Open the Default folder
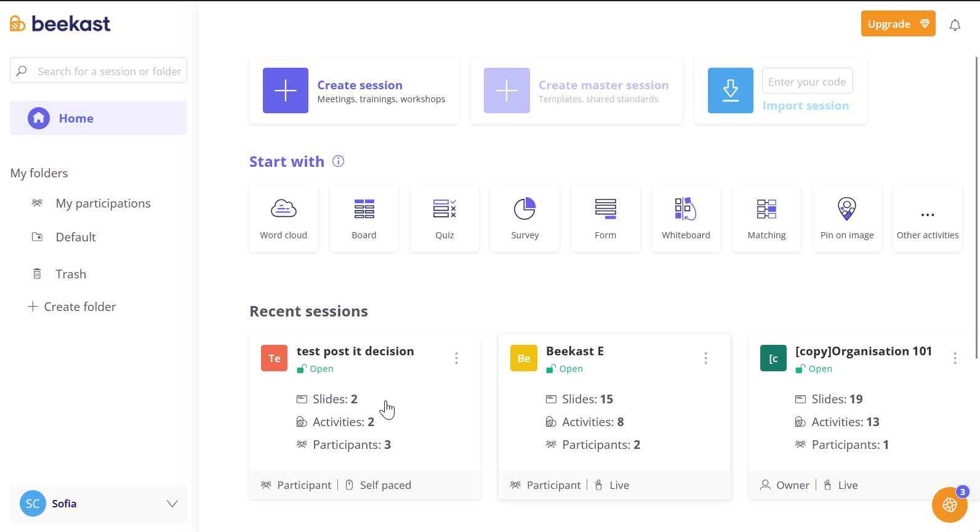Viewport: 980px width, 532px height. tap(75, 237)
